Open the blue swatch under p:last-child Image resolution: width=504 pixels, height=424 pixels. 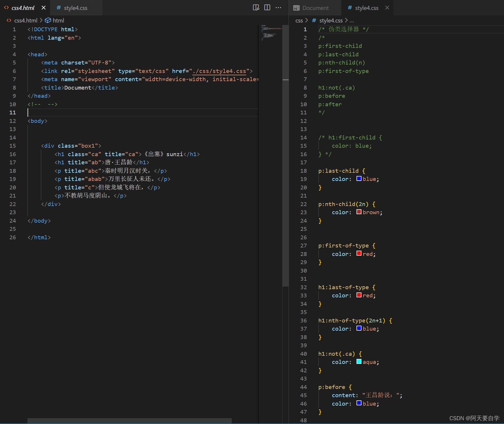coord(359,179)
